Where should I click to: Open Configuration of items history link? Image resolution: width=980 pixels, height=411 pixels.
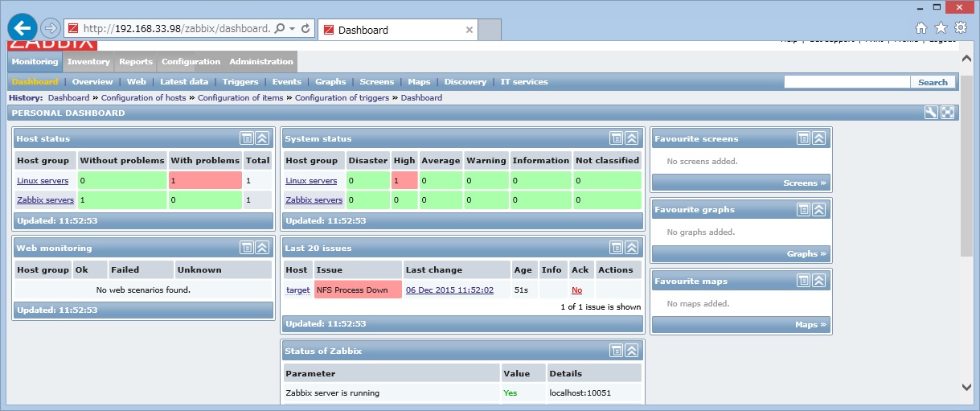[x=240, y=97]
